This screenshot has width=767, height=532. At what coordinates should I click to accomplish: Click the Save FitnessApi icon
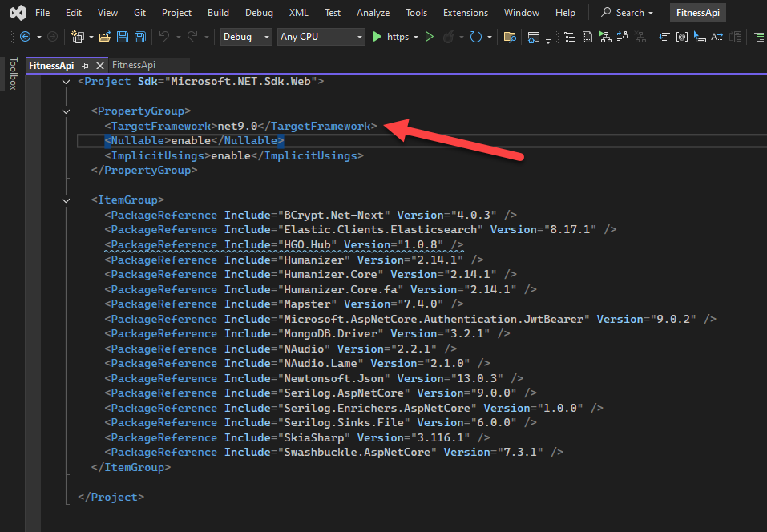click(122, 36)
